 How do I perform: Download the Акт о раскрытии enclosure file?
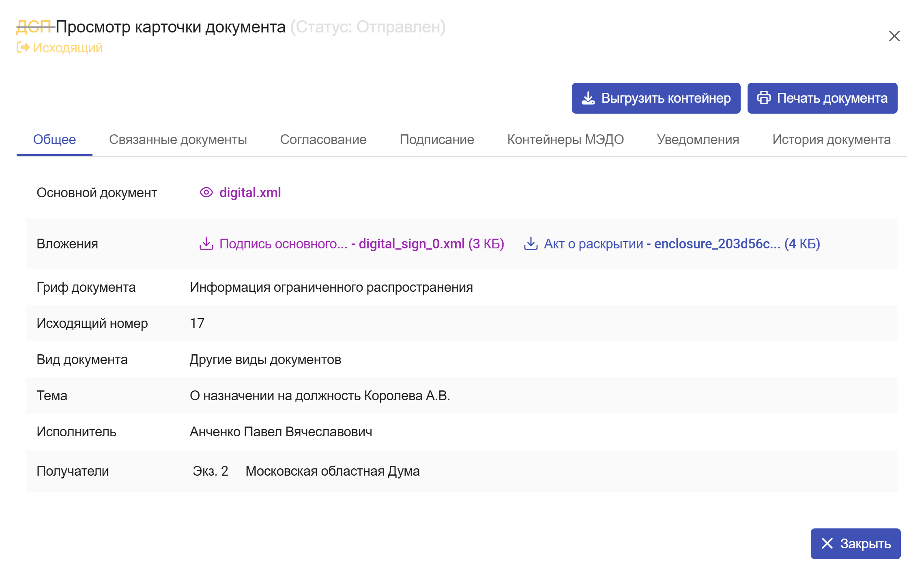coord(682,244)
